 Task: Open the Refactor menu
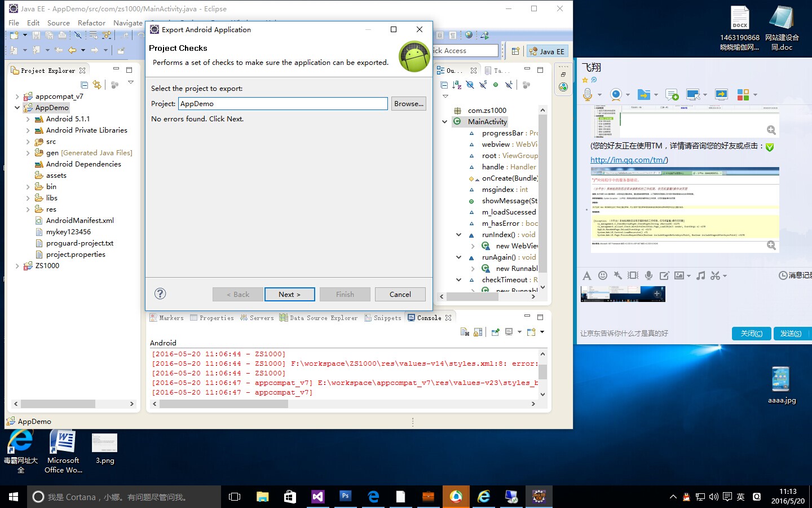click(91, 23)
